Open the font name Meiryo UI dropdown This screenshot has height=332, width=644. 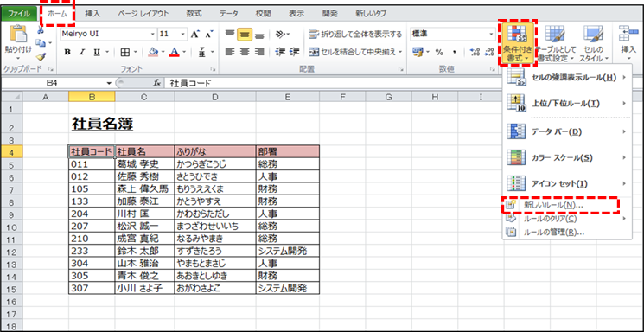click(153, 34)
